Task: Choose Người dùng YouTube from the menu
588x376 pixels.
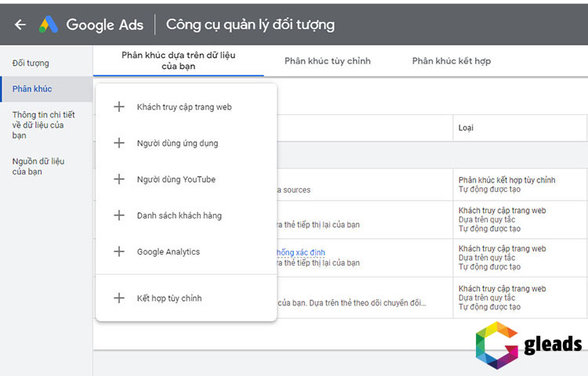Action: [187, 179]
